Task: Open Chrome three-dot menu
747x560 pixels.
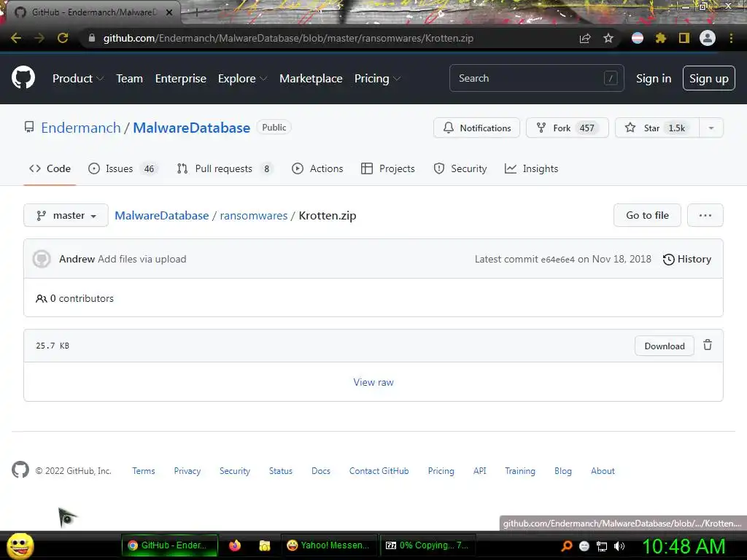Action: click(731, 38)
